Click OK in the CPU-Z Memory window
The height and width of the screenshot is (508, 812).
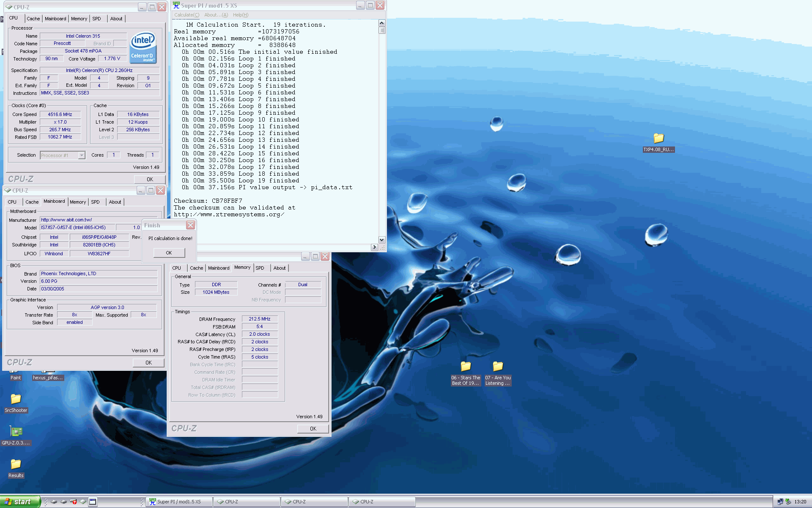313,429
